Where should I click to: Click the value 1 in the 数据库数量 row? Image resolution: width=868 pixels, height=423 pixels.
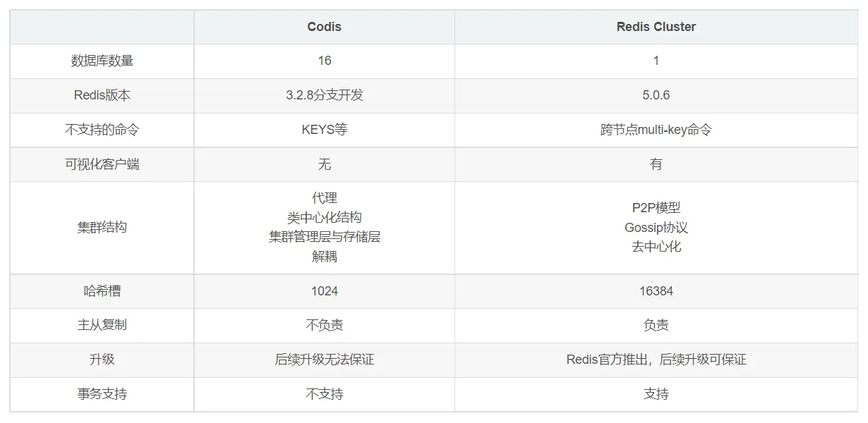point(656,61)
